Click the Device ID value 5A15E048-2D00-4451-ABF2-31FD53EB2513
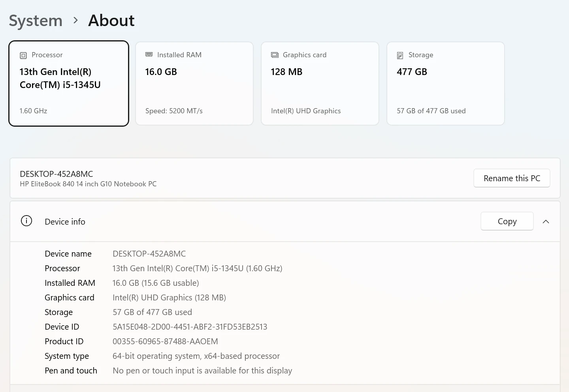The image size is (569, 392). [190, 327]
